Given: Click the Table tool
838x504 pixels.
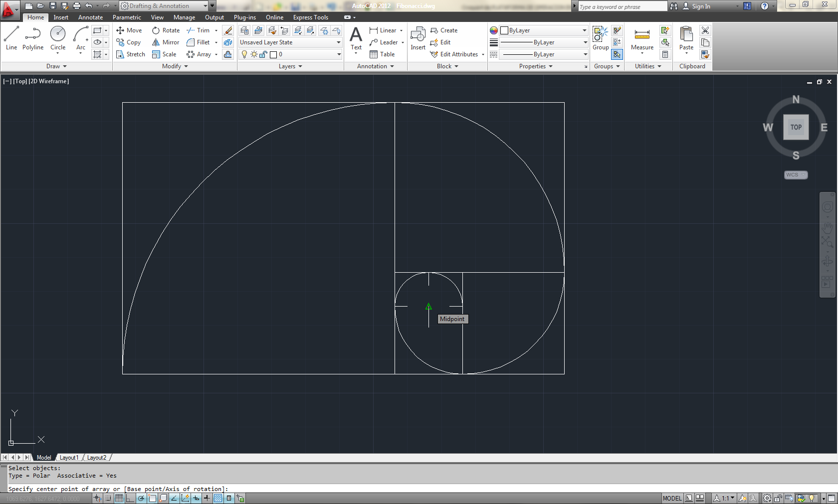Looking at the screenshot, I should (382, 54).
